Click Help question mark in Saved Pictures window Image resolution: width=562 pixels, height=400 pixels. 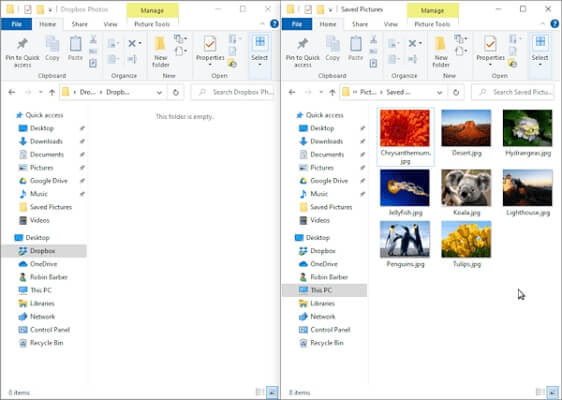coord(554,24)
